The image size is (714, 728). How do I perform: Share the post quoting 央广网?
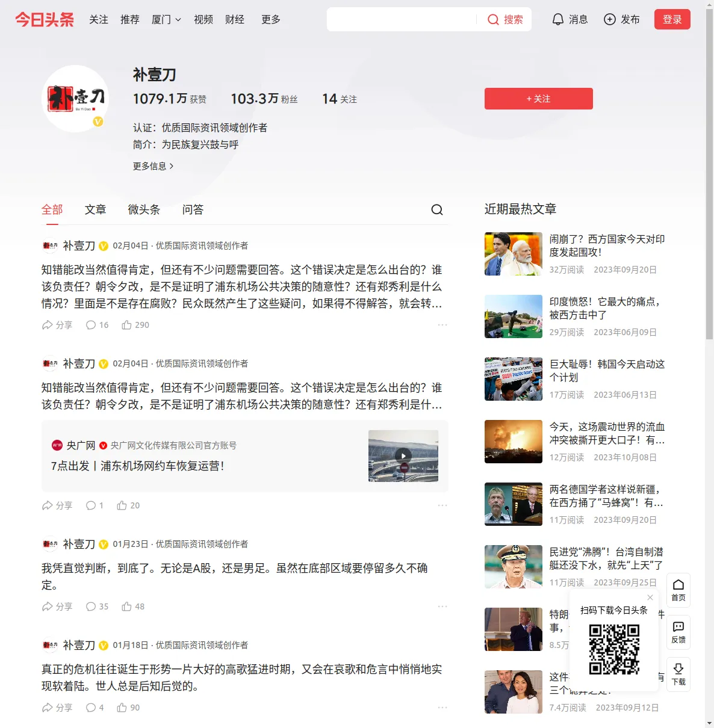tap(57, 505)
